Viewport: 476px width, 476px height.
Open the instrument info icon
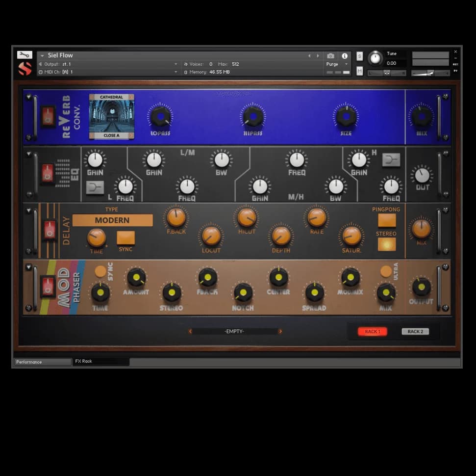345,56
